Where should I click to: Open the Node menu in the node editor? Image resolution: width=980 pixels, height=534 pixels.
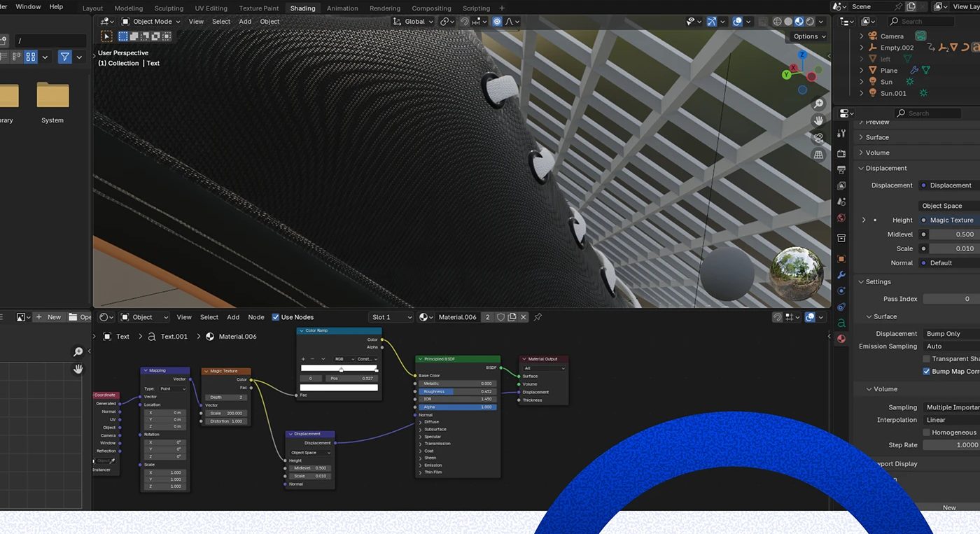pos(256,317)
